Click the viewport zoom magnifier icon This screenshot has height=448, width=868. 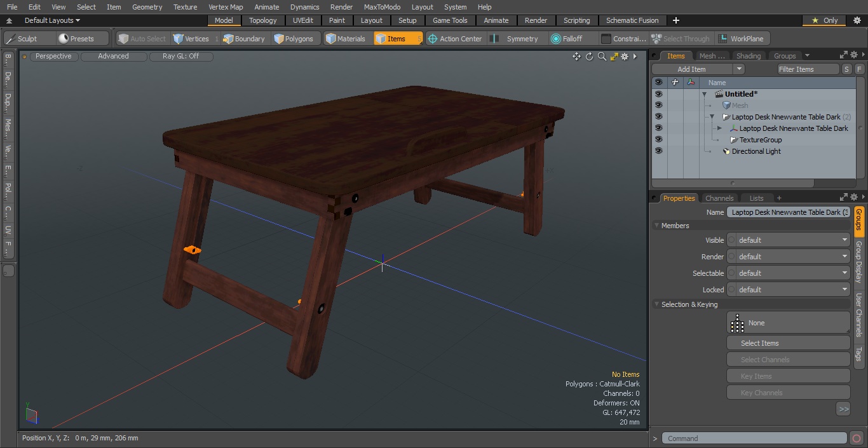click(x=602, y=57)
